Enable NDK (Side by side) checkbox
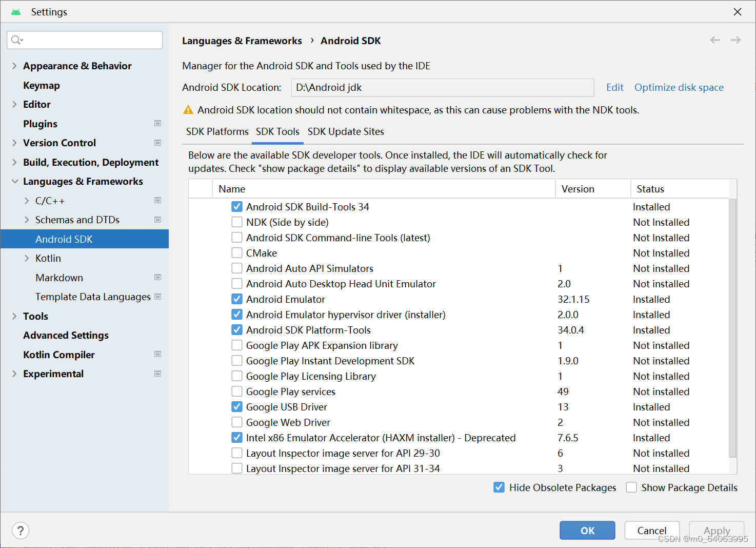Viewport: 756px width, 548px height. click(237, 222)
